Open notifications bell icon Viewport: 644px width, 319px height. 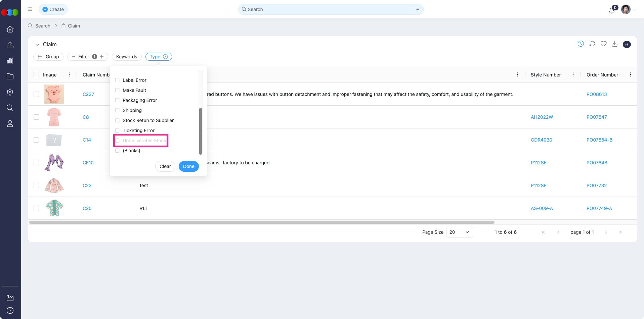pyautogui.click(x=612, y=10)
